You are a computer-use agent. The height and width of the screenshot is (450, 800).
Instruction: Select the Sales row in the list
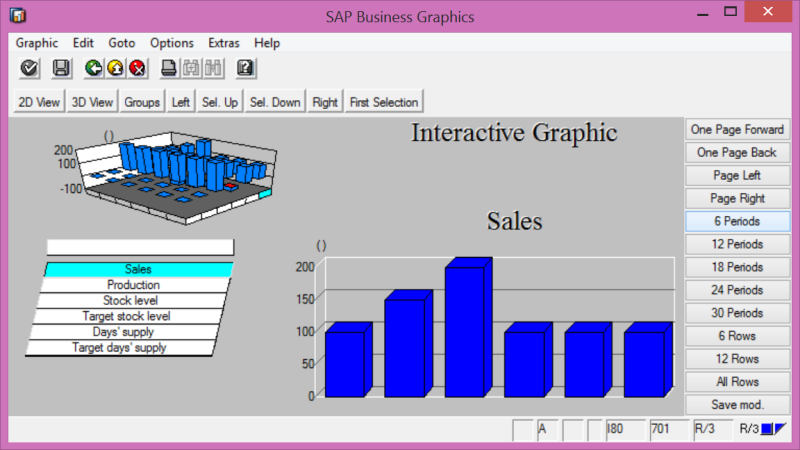(x=138, y=269)
